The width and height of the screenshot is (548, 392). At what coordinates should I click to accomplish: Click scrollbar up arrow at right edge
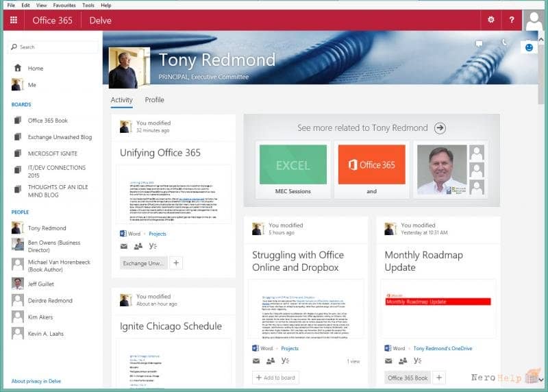[541, 40]
